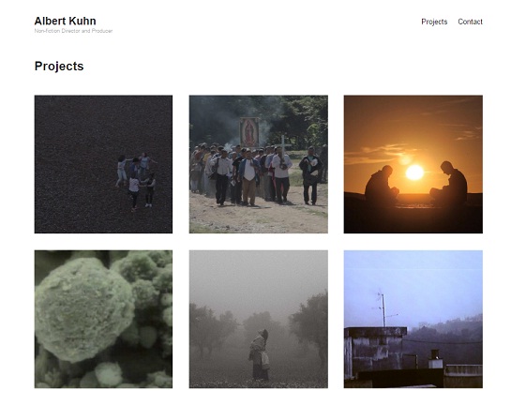Click the large green sphere in microscope image
The image size is (526, 420).
coord(84,309)
